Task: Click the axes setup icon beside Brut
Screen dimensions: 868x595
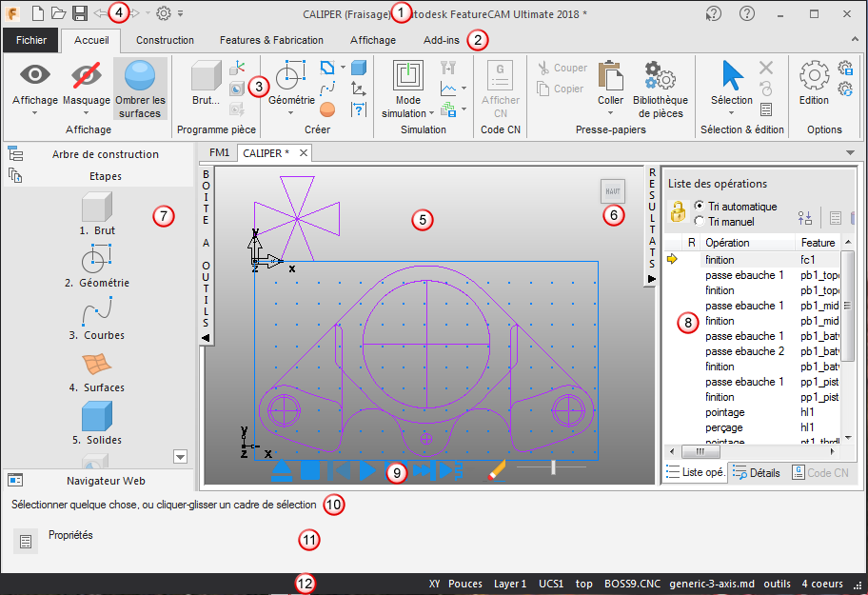Action: coord(238,69)
